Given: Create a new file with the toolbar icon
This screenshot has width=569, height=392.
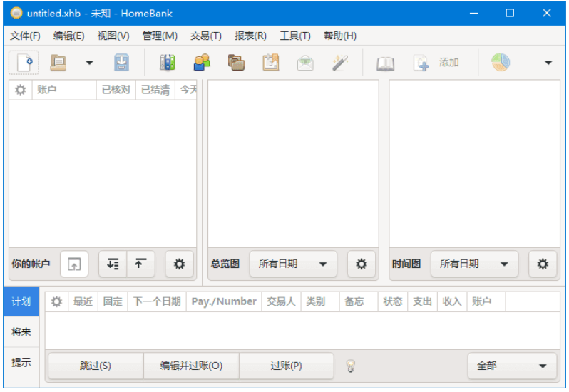Looking at the screenshot, I should (x=24, y=63).
